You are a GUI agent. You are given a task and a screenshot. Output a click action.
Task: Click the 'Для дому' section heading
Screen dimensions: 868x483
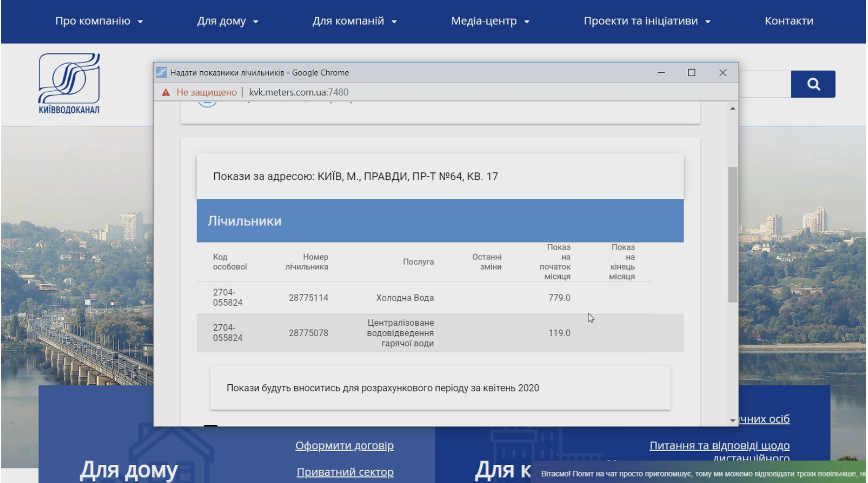(129, 470)
